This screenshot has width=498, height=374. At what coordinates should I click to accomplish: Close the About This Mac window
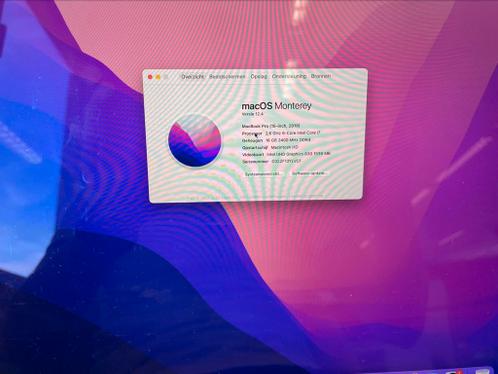coord(150,77)
